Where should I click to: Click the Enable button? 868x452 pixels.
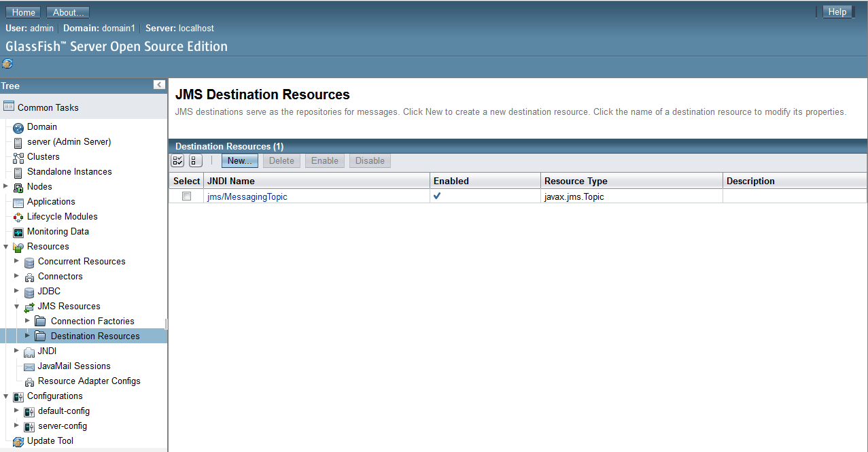[325, 161]
